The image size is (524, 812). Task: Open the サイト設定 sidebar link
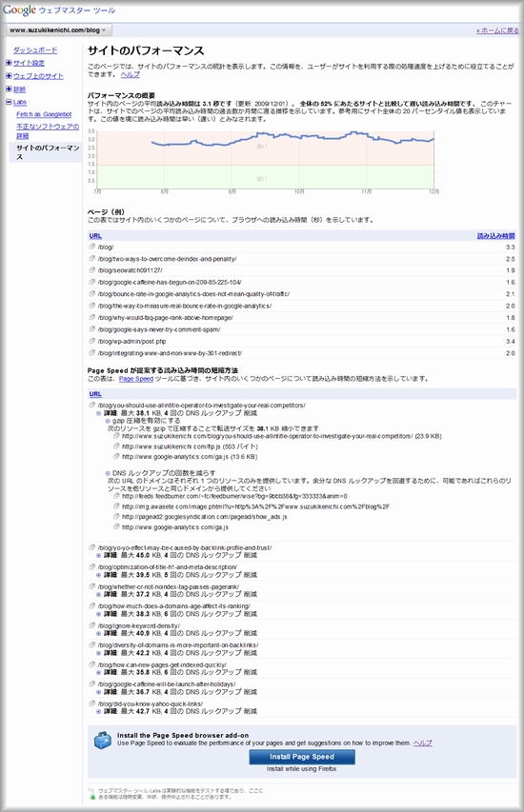(x=29, y=63)
